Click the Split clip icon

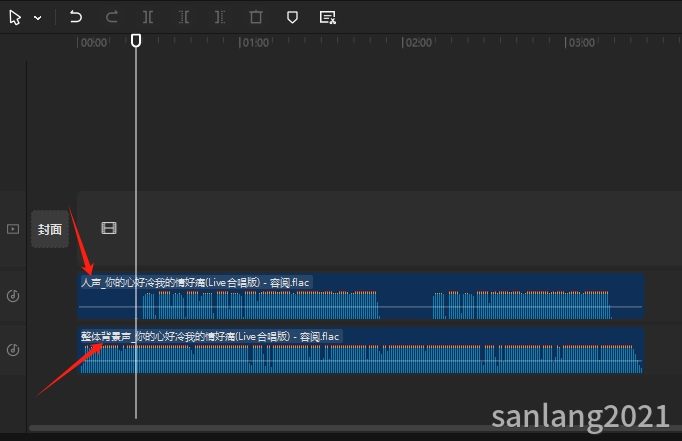click(x=148, y=17)
